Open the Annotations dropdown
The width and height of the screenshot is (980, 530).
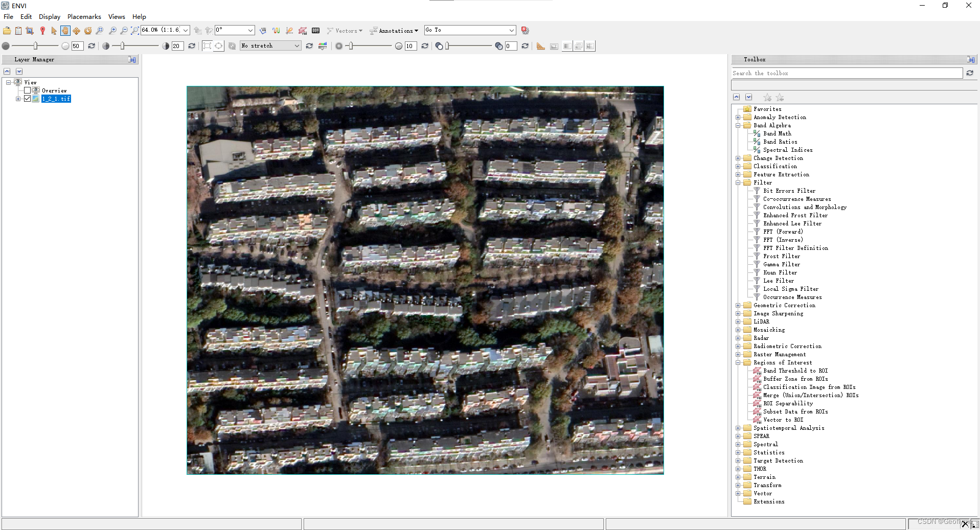(394, 31)
